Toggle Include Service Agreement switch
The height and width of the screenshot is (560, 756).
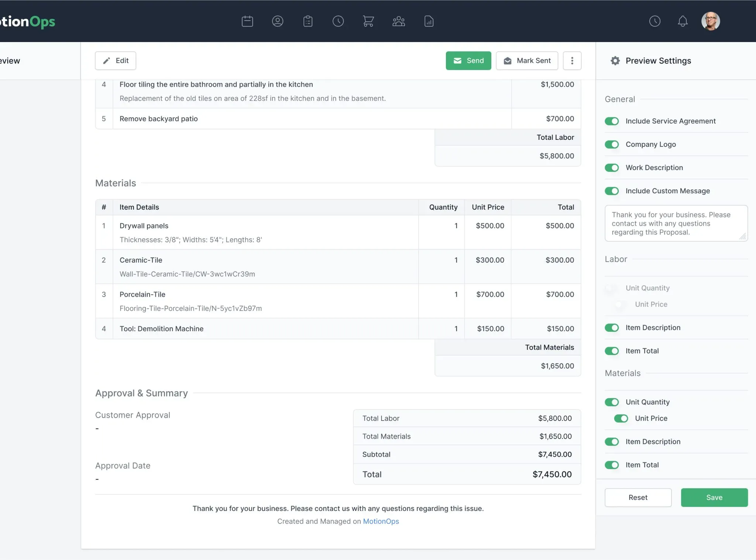[612, 121]
